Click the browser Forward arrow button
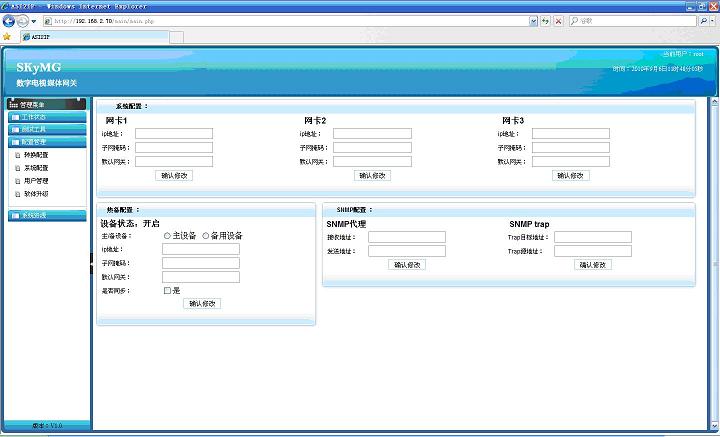This screenshot has height=437, width=720. pyautogui.click(x=22, y=20)
